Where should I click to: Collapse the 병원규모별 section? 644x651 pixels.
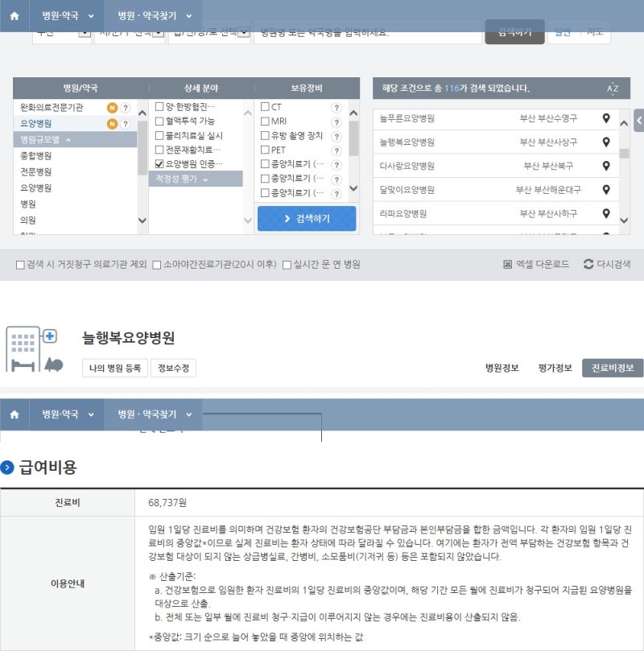75,139
